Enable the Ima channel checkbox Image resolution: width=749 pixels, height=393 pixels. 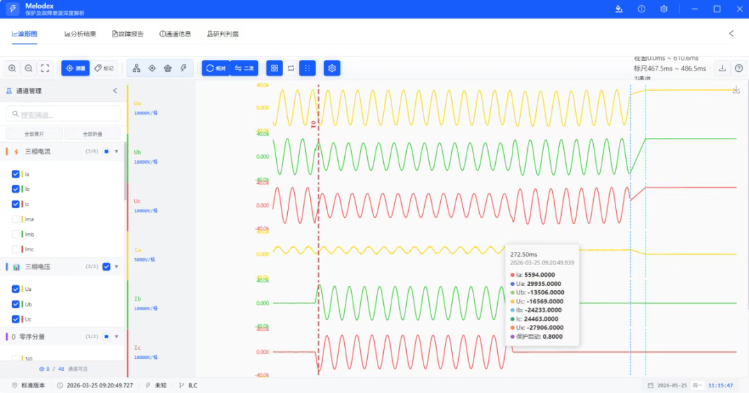[16, 219]
